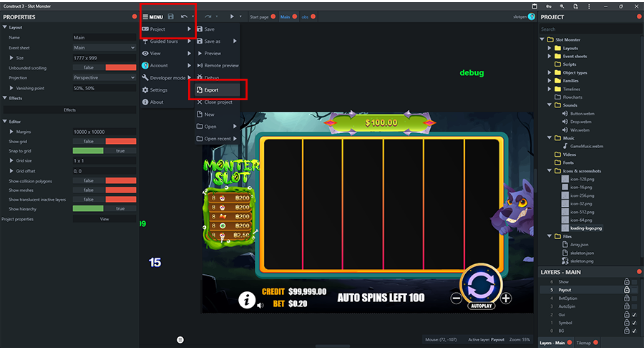Image resolution: width=644 pixels, height=350 pixels.
Task: Click lock icon for BetOption layer
Action: click(627, 298)
